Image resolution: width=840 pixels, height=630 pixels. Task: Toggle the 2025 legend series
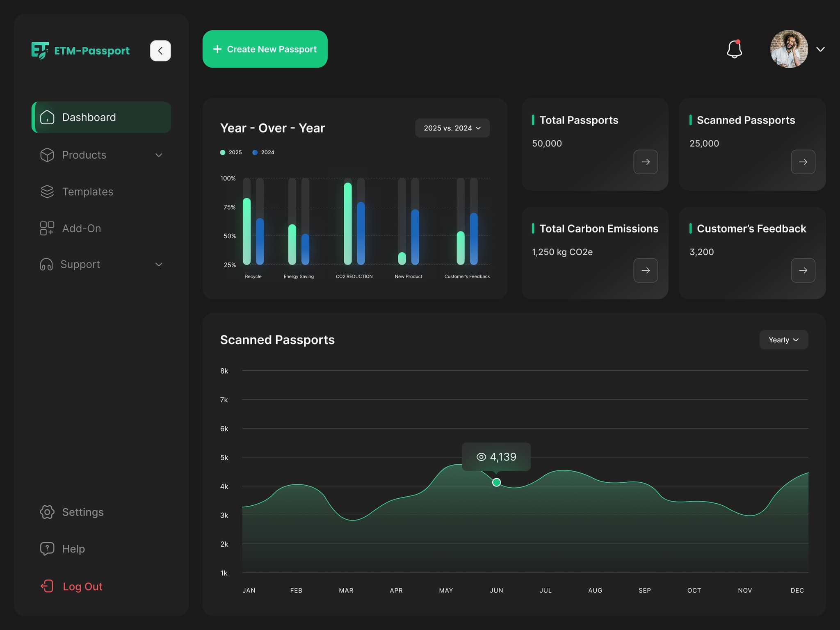(x=231, y=152)
